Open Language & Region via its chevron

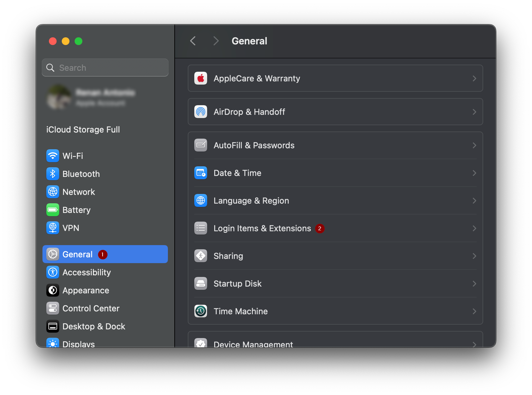coord(474,201)
